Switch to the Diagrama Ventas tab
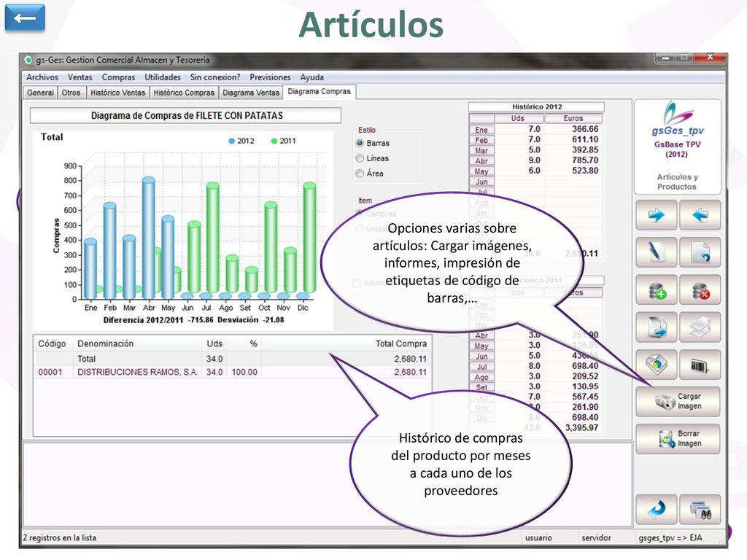This screenshot has width=747, height=560. click(251, 93)
